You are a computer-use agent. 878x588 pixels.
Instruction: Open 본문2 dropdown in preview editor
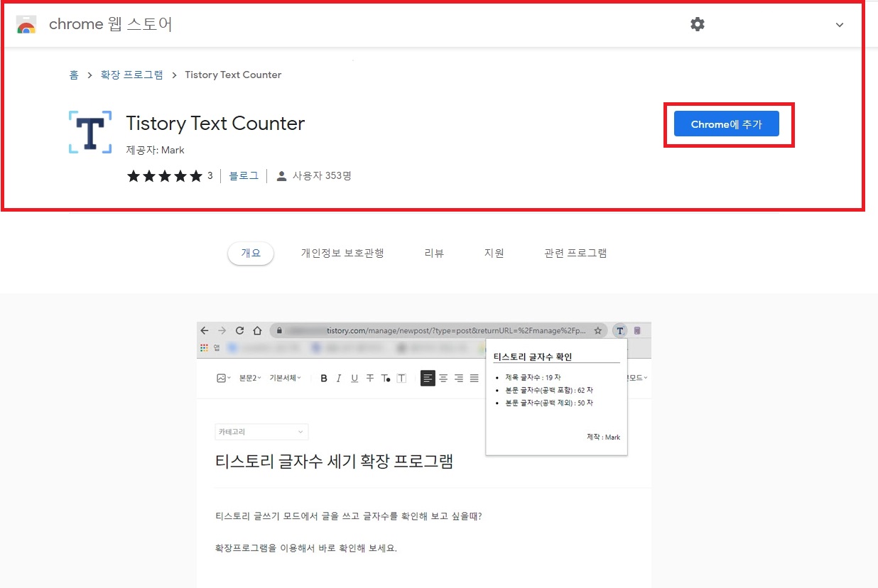tap(250, 379)
